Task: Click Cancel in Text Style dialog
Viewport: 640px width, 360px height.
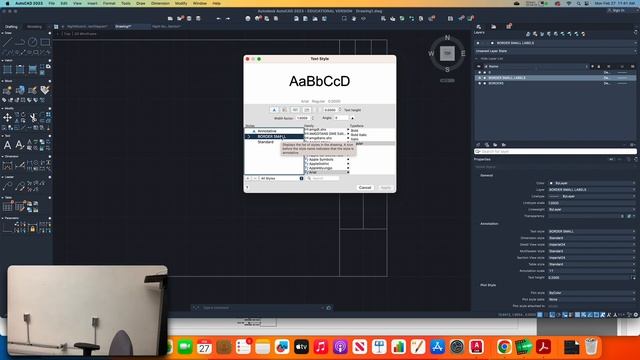Action: pos(365,187)
